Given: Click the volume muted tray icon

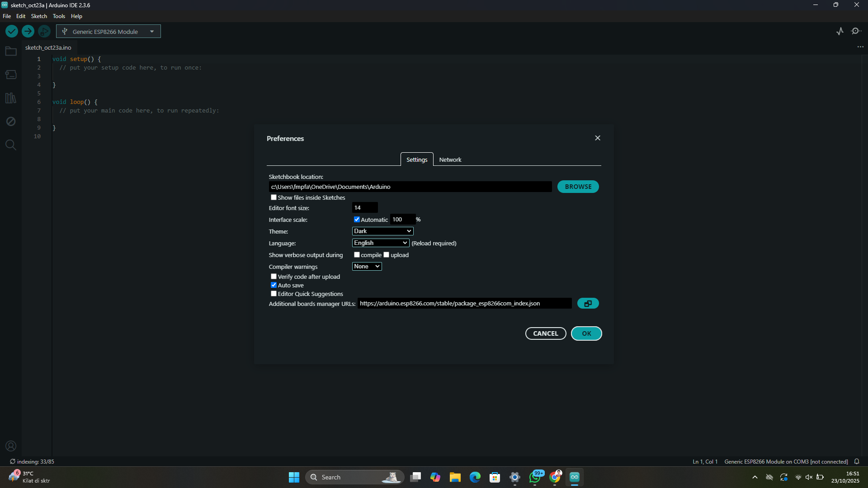Looking at the screenshot, I should (809, 477).
